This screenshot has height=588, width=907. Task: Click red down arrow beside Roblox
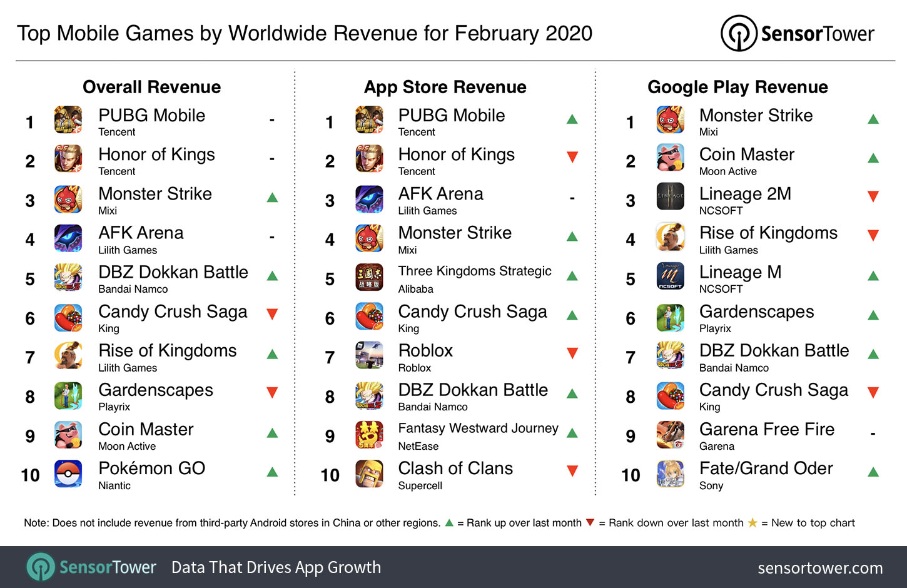tap(572, 353)
